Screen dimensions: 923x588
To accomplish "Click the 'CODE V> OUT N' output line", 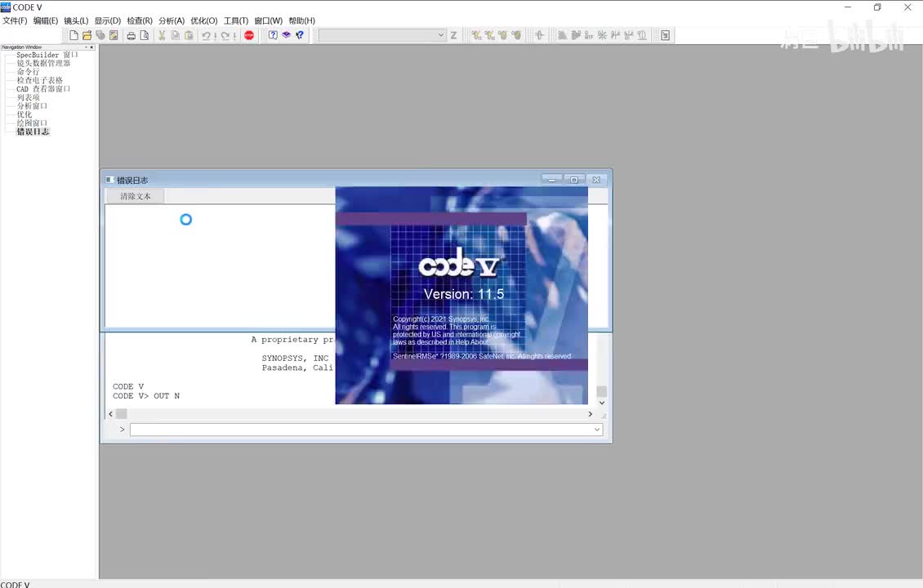I will 146,396.
